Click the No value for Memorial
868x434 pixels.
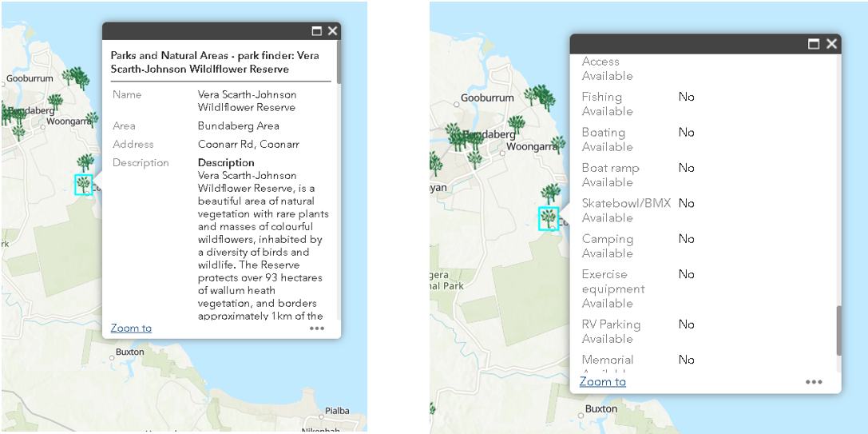click(x=687, y=360)
